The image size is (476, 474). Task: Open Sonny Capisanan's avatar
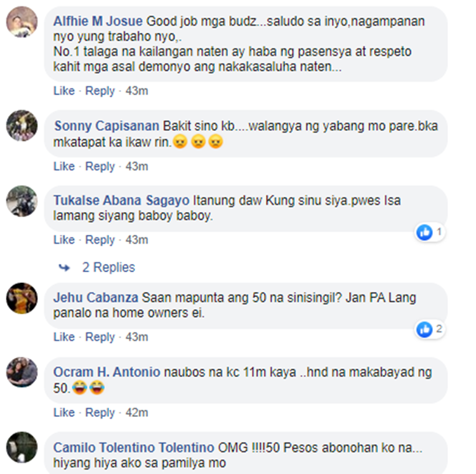click(x=22, y=126)
